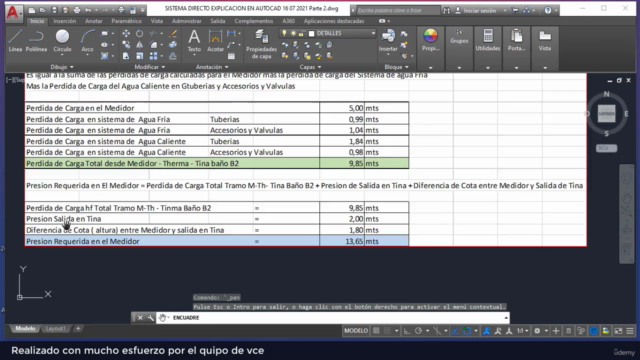Toggle 2D object snap in status bar
Screen dimensions: 640x360
467,331
